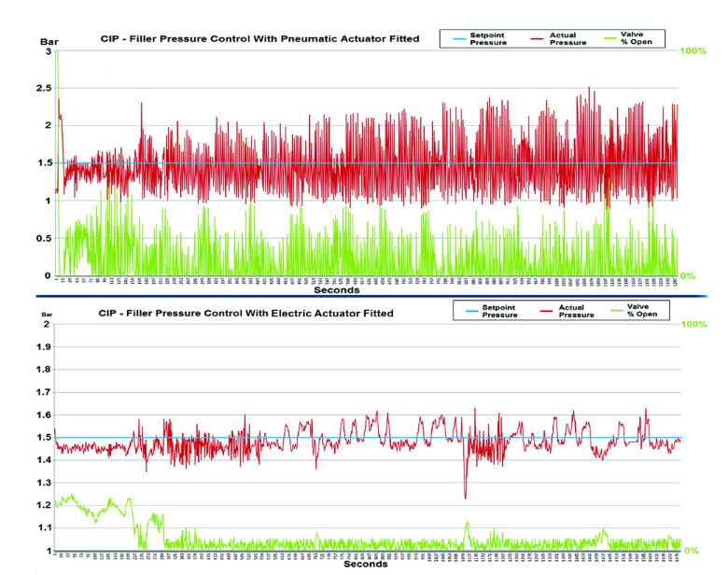The width and height of the screenshot is (728, 575).
Task: Click the Electric Actuator chart title
Action: [x=246, y=313]
